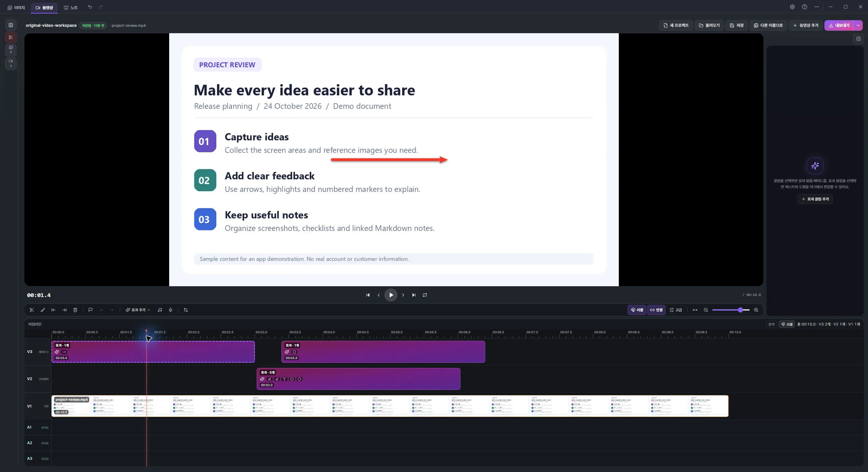Select the scissors split tool in timeline toolbar
The image size is (868, 472).
click(x=32, y=310)
